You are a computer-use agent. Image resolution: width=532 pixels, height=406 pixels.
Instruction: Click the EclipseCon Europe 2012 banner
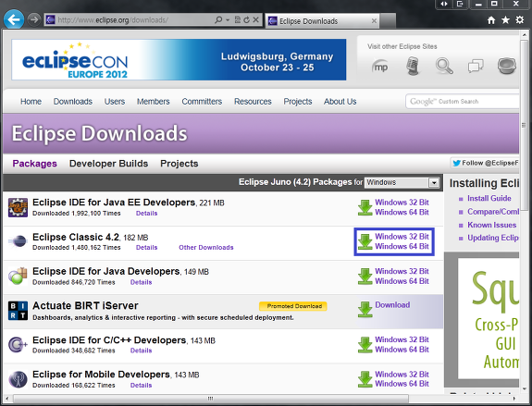[x=179, y=60]
